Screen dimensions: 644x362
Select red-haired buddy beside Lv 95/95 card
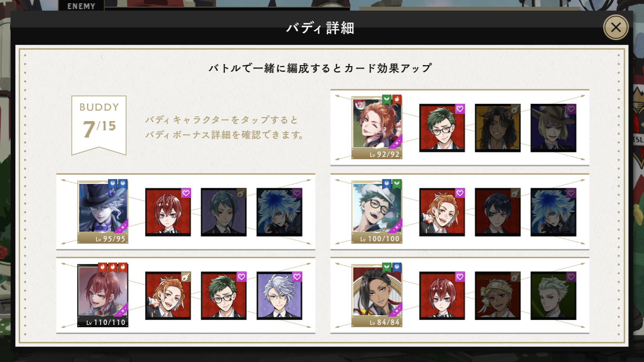168,212
